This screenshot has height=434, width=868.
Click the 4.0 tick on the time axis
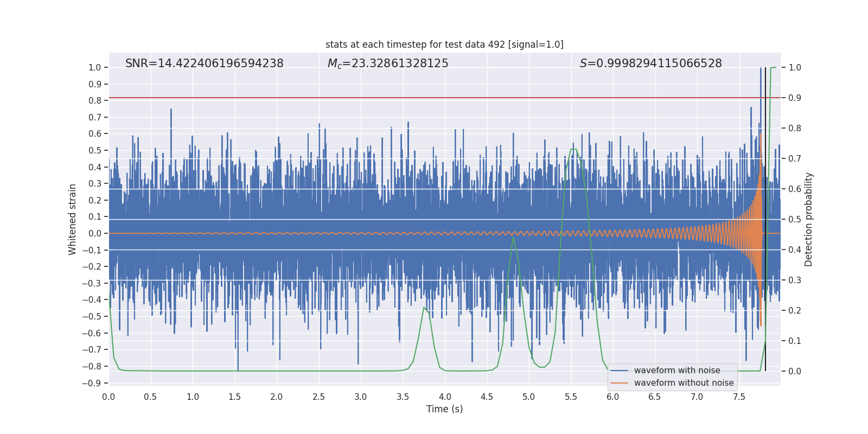point(445,397)
